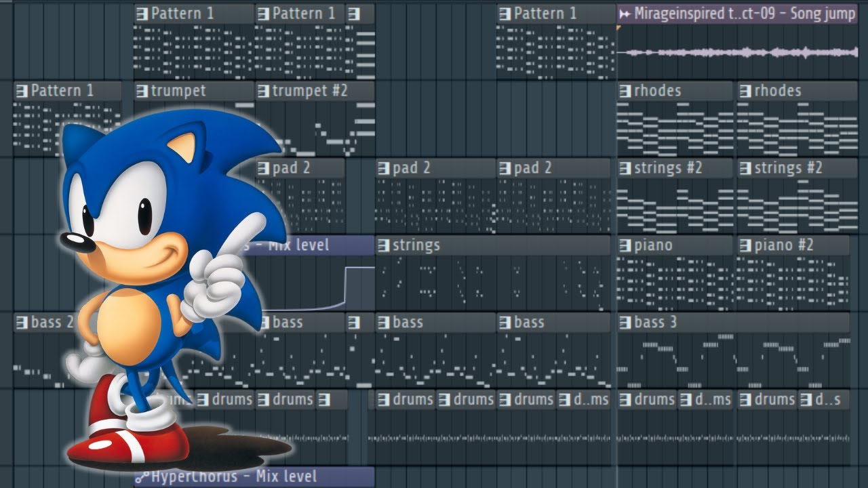
Task: Click the 'bass' title beneath the Mix level curve
Action: 288,323
